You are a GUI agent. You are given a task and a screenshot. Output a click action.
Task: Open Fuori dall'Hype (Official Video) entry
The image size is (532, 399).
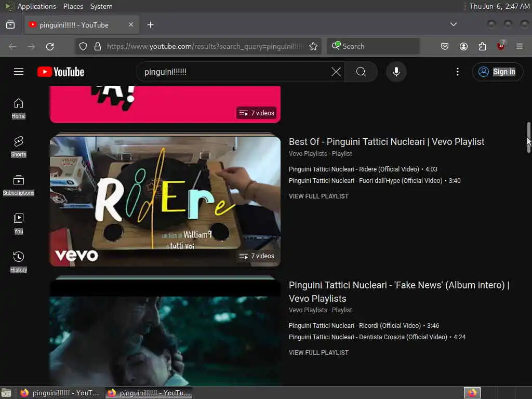click(x=375, y=180)
